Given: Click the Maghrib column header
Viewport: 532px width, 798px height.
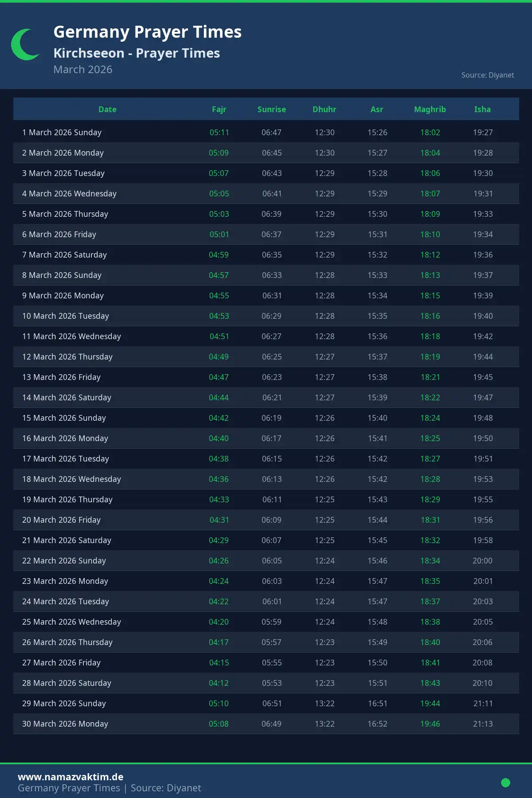Looking at the screenshot, I should (430, 110).
